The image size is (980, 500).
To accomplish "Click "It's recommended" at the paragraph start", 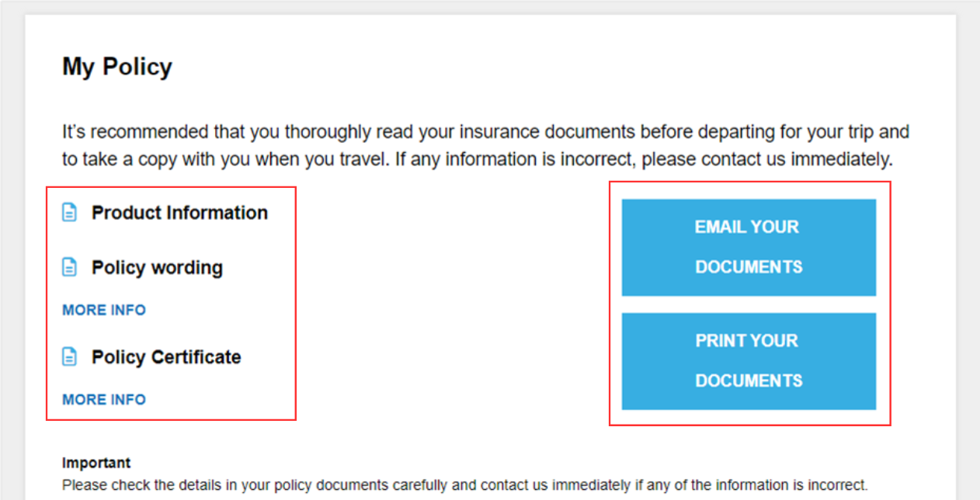I will 118,132.
